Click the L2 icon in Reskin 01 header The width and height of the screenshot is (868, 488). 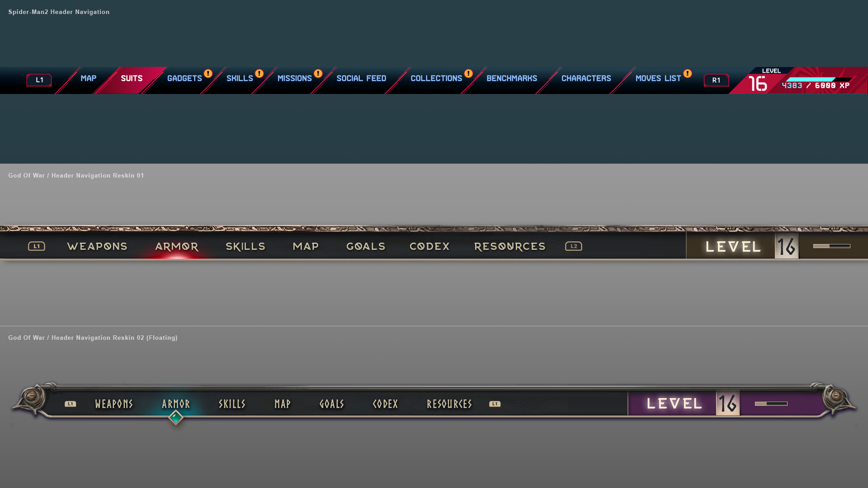coord(574,246)
